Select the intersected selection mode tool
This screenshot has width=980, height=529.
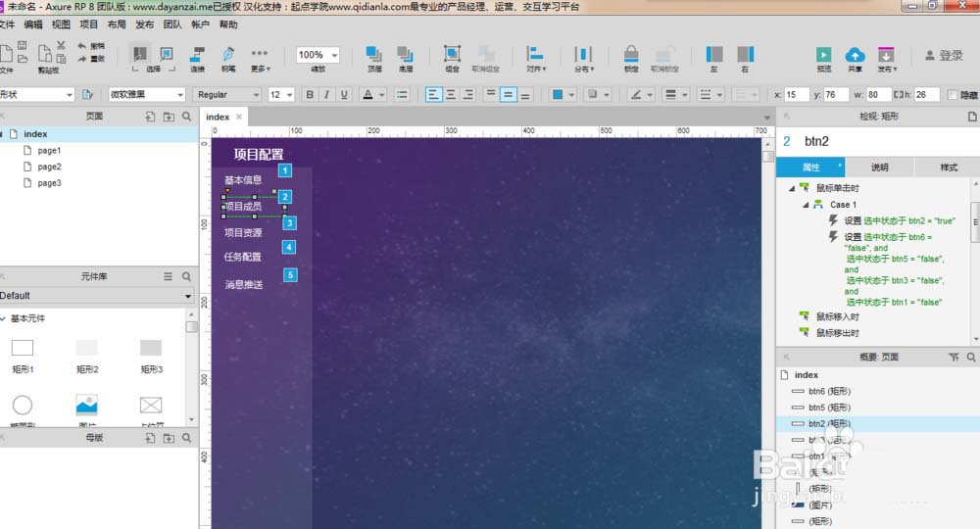coord(140,54)
